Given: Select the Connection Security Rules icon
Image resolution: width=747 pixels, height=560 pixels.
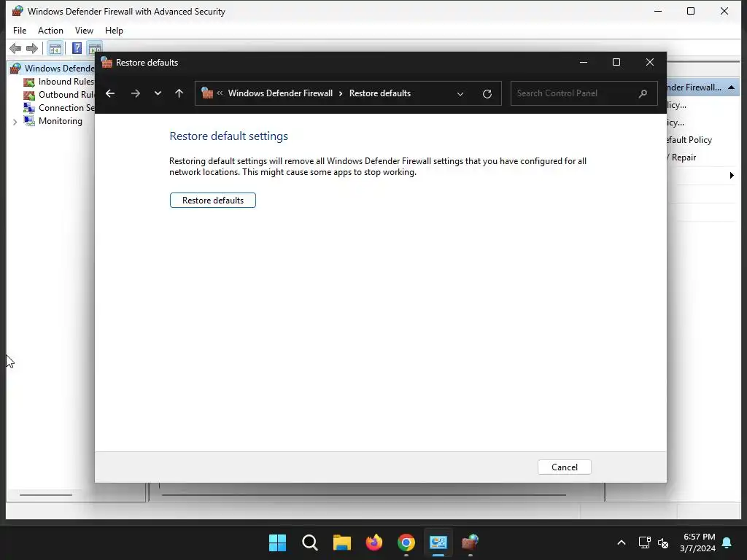Looking at the screenshot, I should 29,108.
